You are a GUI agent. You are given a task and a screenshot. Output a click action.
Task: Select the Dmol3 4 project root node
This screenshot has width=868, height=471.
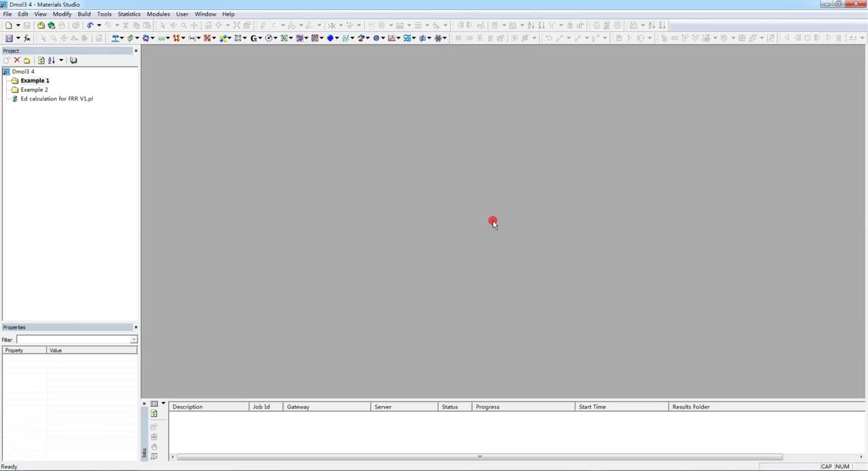tap(23, 71)
